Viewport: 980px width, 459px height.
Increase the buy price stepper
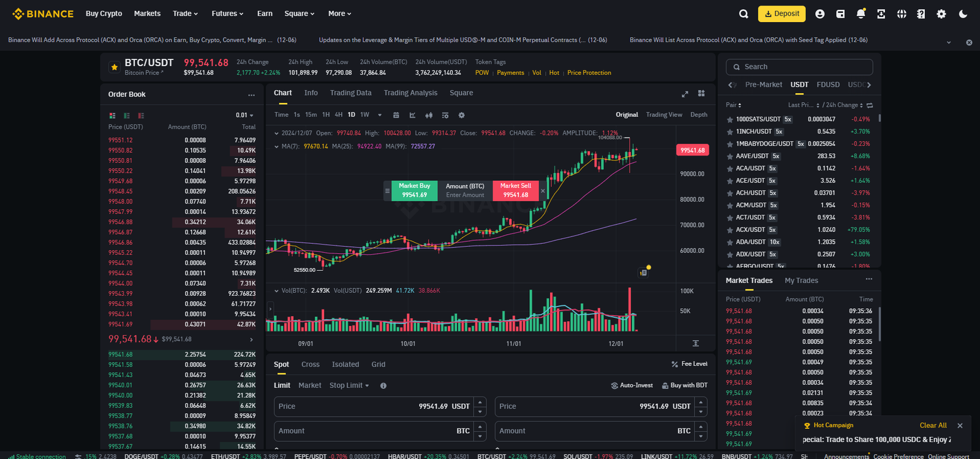click(481, 402)
